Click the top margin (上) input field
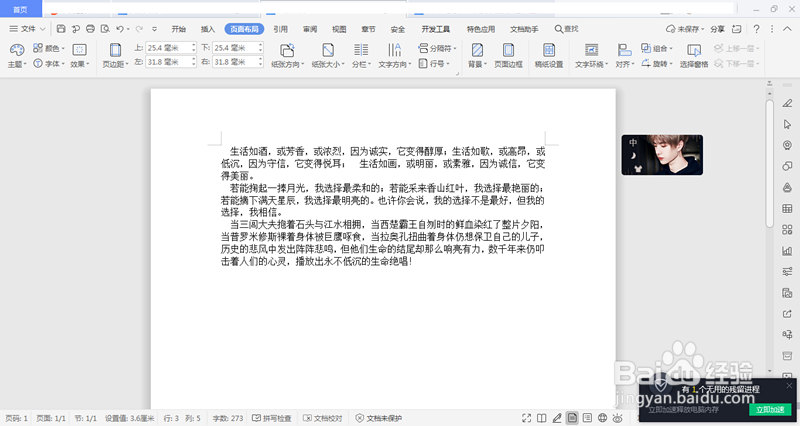 171,48
